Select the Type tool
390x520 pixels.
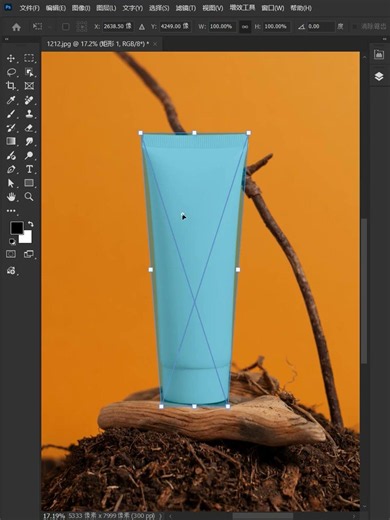pyautogui.click(x=29, y=169)
